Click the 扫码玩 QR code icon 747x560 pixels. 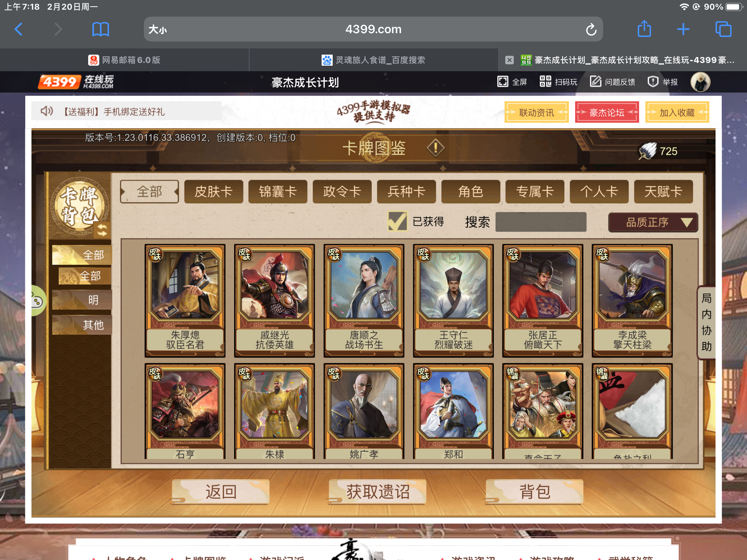click(545, 82)
